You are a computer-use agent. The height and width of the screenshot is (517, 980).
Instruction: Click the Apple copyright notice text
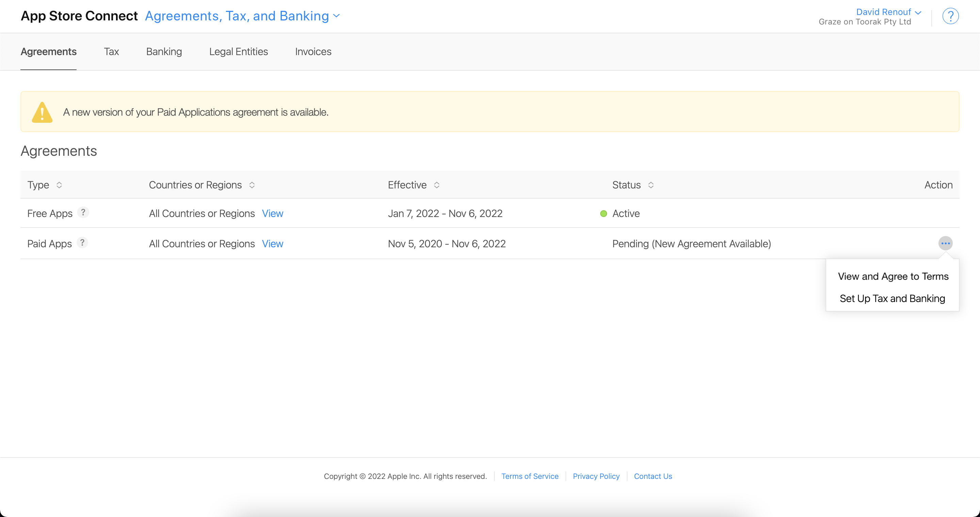click(x=405, y=476)
